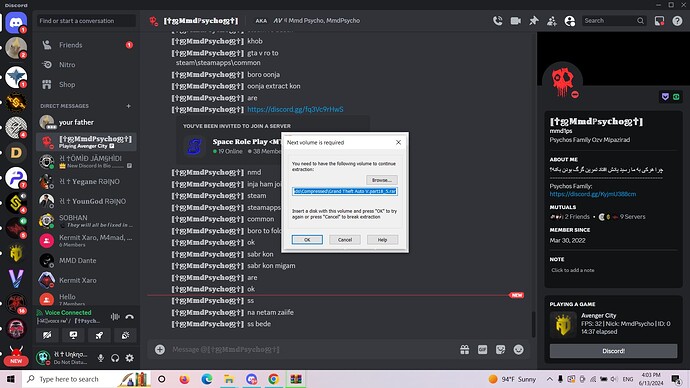View 2 mutual Friends
The height and width of the screenshot is (388, 690).
pyautogui.click(x=570, y=217)
